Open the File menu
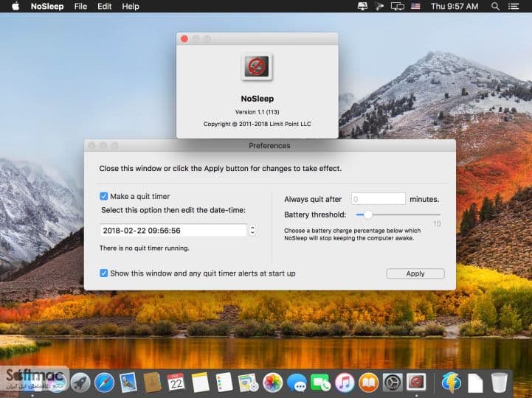The image size is (532, 398). point(80,7)
